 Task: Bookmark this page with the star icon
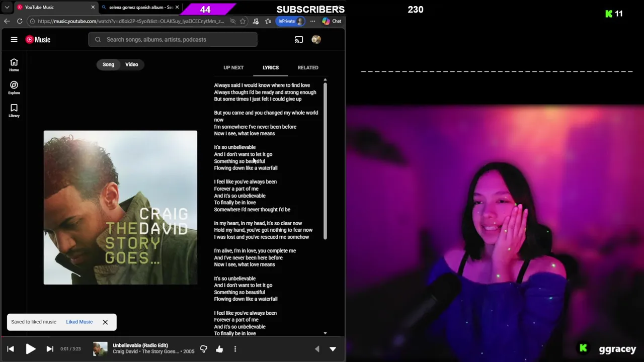coord(243,21)
